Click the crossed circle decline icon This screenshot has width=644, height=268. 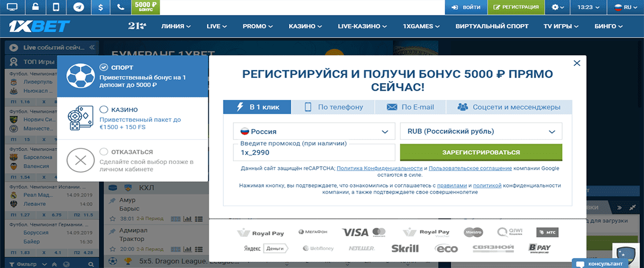point(80,160)
